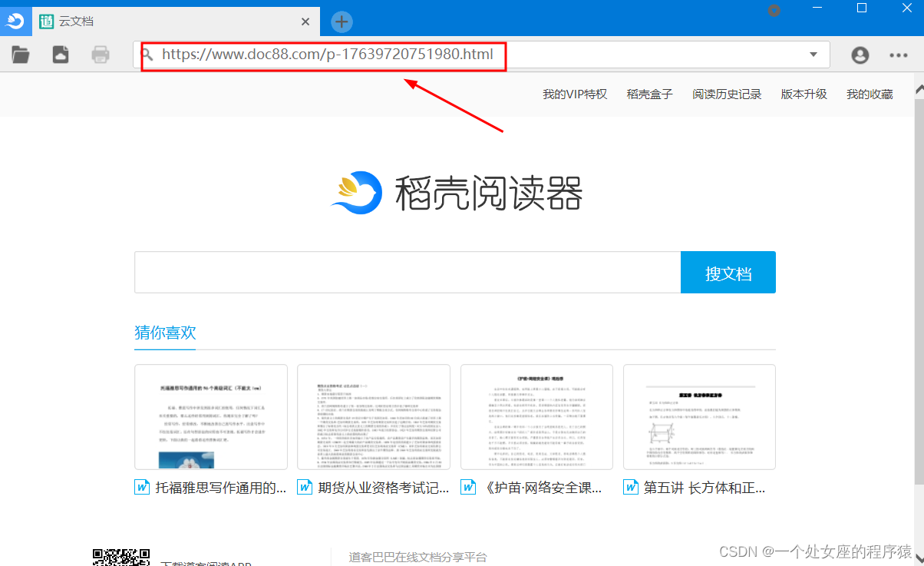Switch to the 云文档 tab
Viewport: 924px width, 566px height.
(175, 22)
